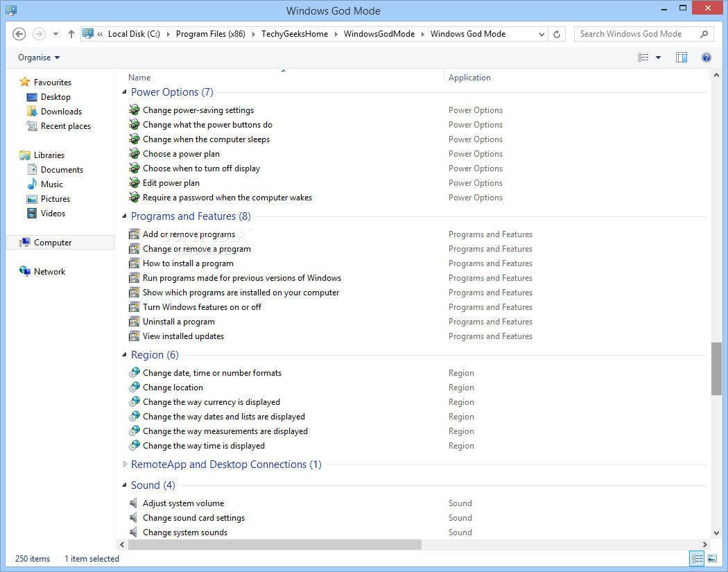
Task: Click the search magnifier icon
Action: tap(704, 34)
